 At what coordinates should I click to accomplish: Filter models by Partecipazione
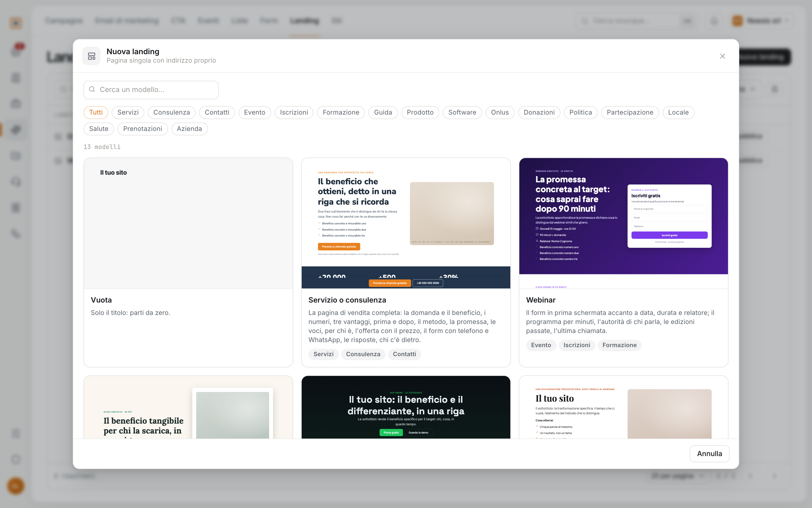click(x=630, y=113)
